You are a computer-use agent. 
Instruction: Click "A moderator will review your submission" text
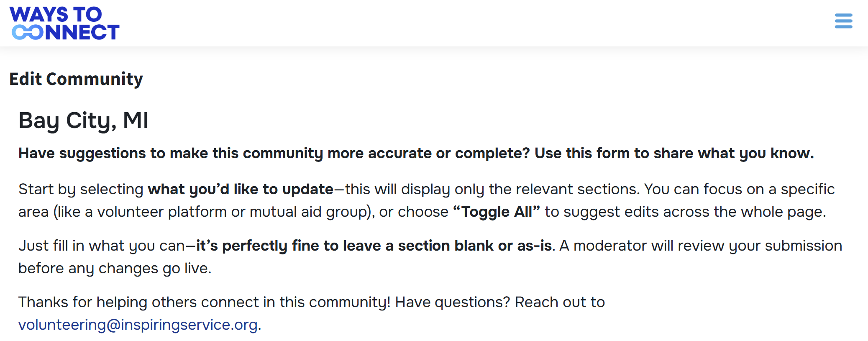(701, 246)
